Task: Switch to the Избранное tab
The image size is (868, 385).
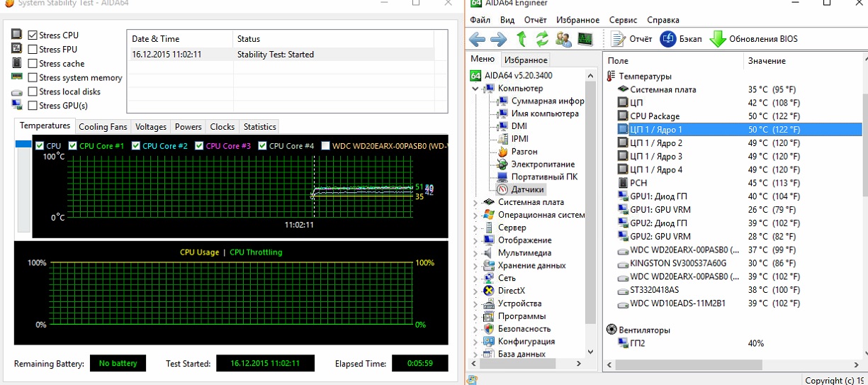Action: point(527,60)
